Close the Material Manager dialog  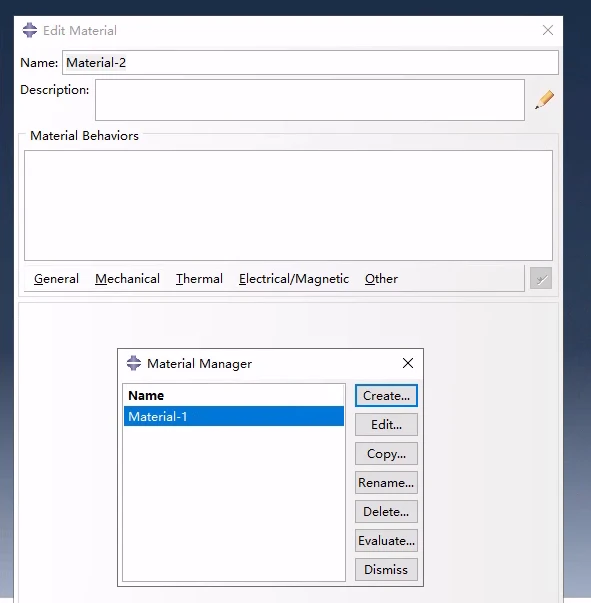tap(408, 363)
